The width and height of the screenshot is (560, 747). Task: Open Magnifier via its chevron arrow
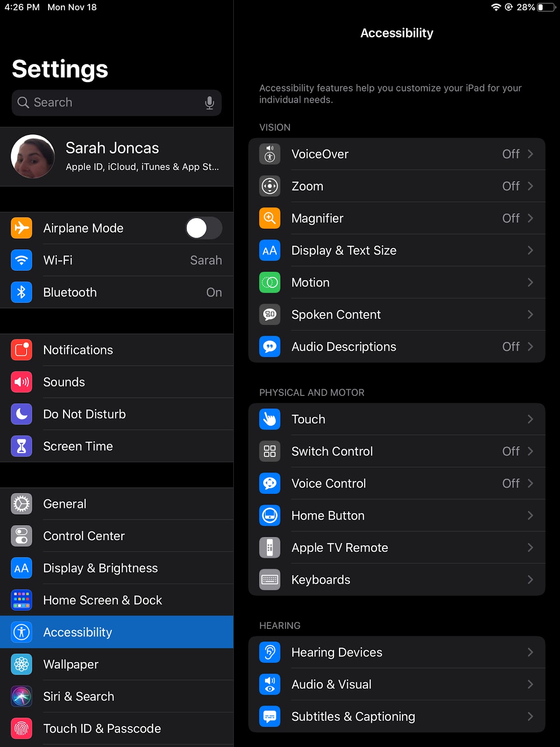[530, 218]
